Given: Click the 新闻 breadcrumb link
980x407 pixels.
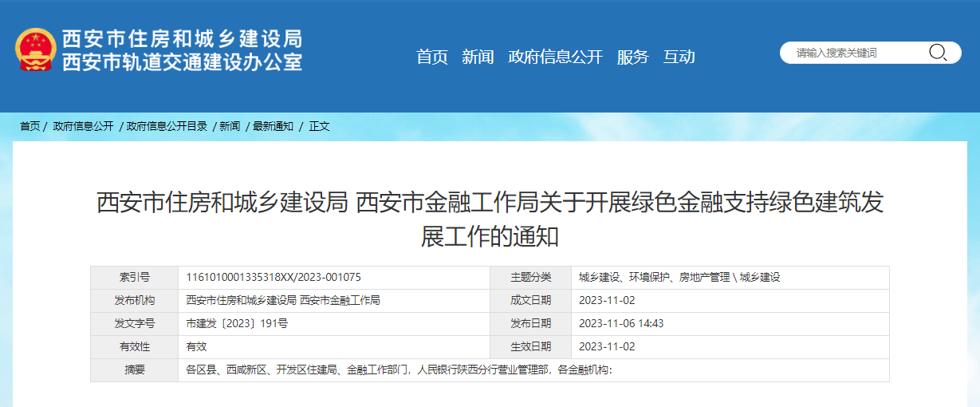Looking at the screenshot, I should click(229, 126).
